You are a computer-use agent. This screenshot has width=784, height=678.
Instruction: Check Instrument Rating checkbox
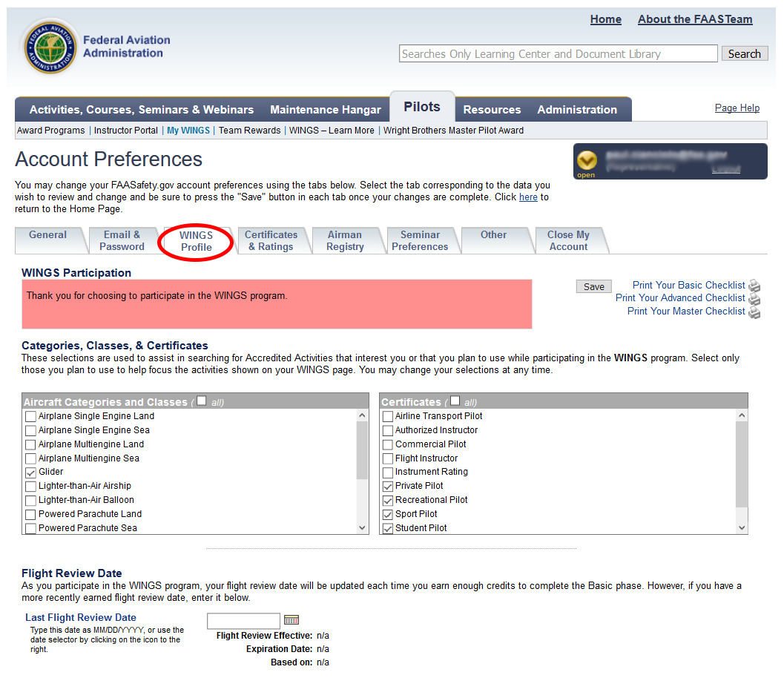click(x=387, y=472)
